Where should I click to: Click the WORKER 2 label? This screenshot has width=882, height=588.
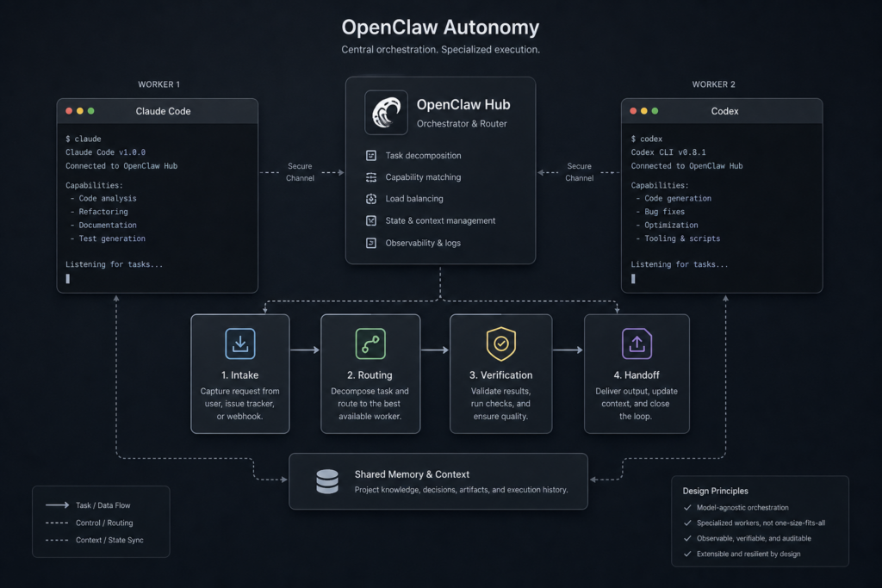coord(713,84)
